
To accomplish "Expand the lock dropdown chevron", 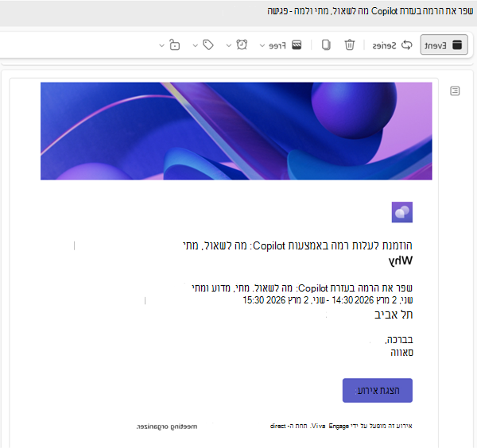I will click(x=162, y=46).
